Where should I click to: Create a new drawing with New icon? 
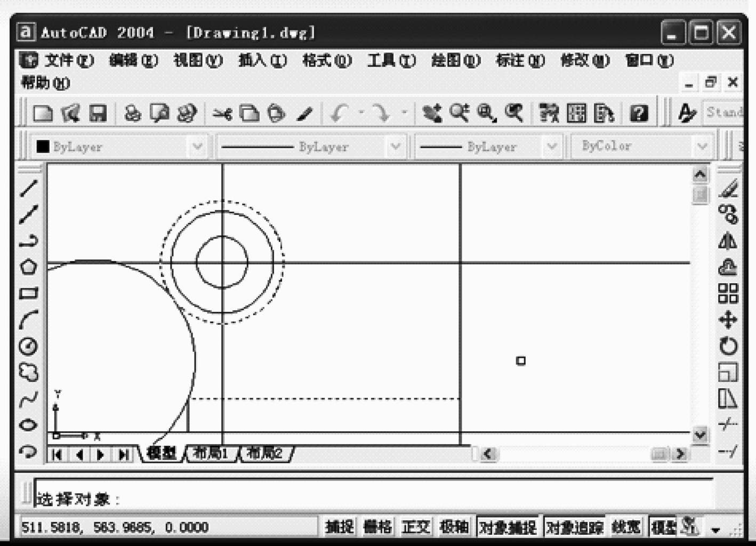pyautogui.click(x=43, y=113)
